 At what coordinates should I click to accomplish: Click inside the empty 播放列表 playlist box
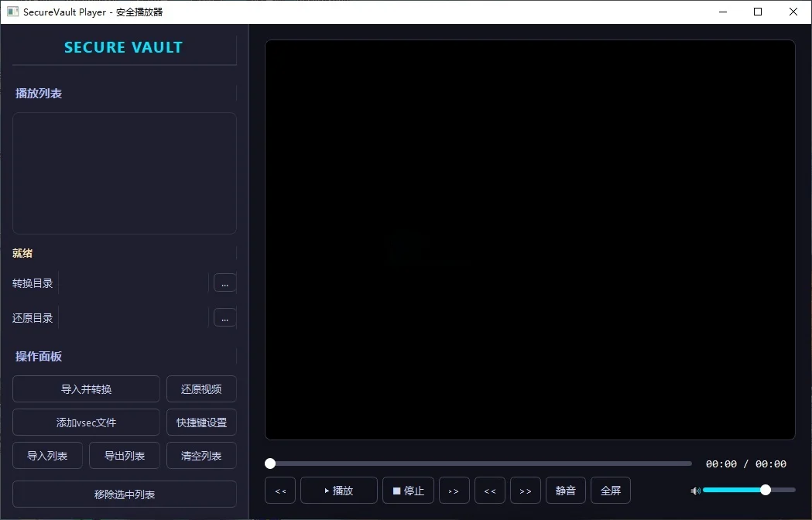[x=125, y=173]
